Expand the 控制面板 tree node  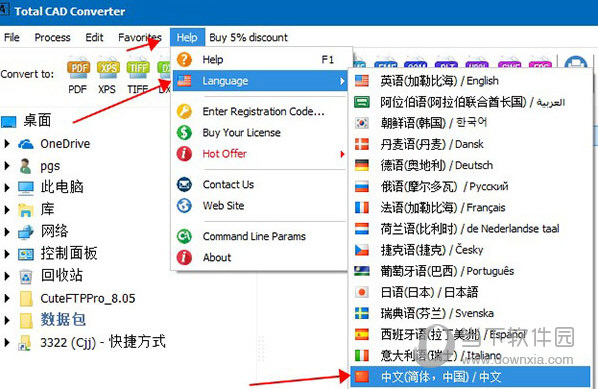pos(6,254)
